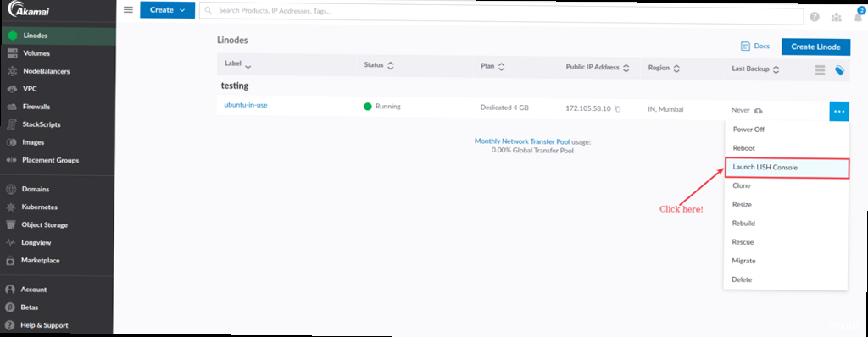Click the three-dots action menu button

point(839,112)
